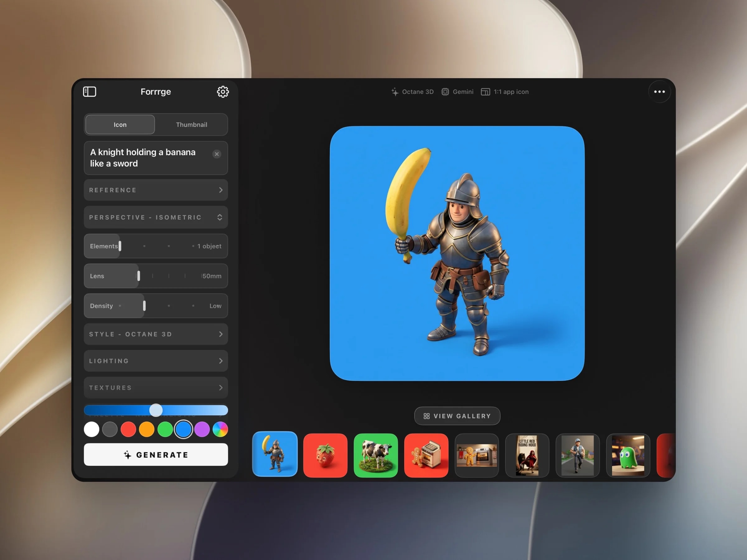
Task: Open the gingerbread and oven red thumbnail
Action: 426,455
